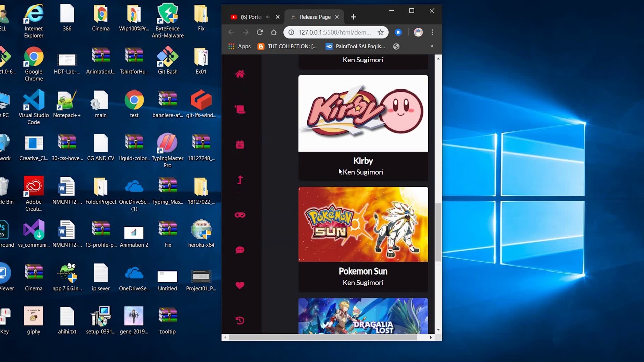Reload the page in Chrome
Viewport: 644px width, 362px height.
click(260, 32)
